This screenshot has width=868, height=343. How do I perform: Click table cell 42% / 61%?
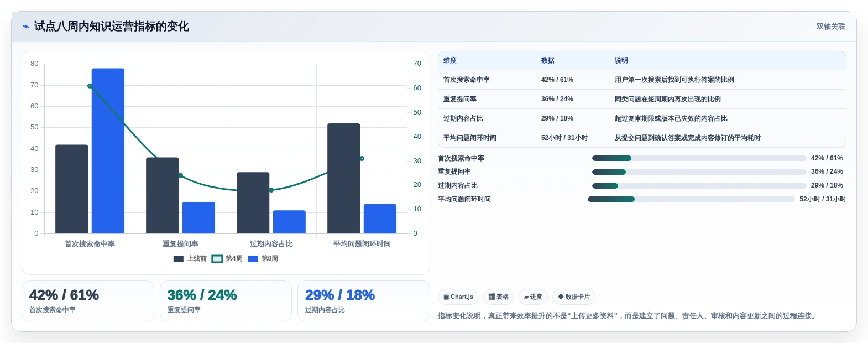pos(557,80)
